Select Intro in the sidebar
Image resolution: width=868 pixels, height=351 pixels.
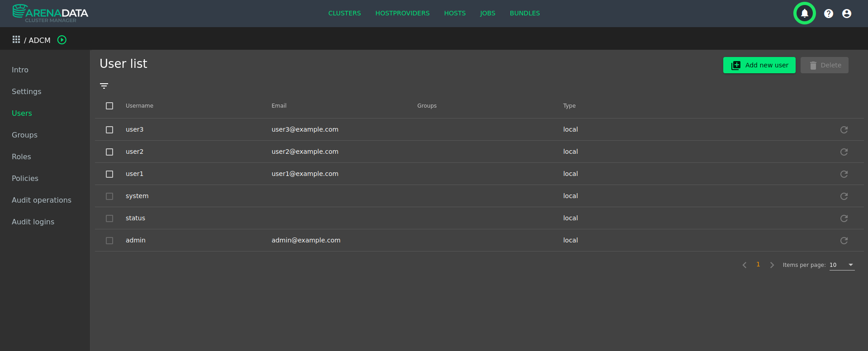(20, 70)
